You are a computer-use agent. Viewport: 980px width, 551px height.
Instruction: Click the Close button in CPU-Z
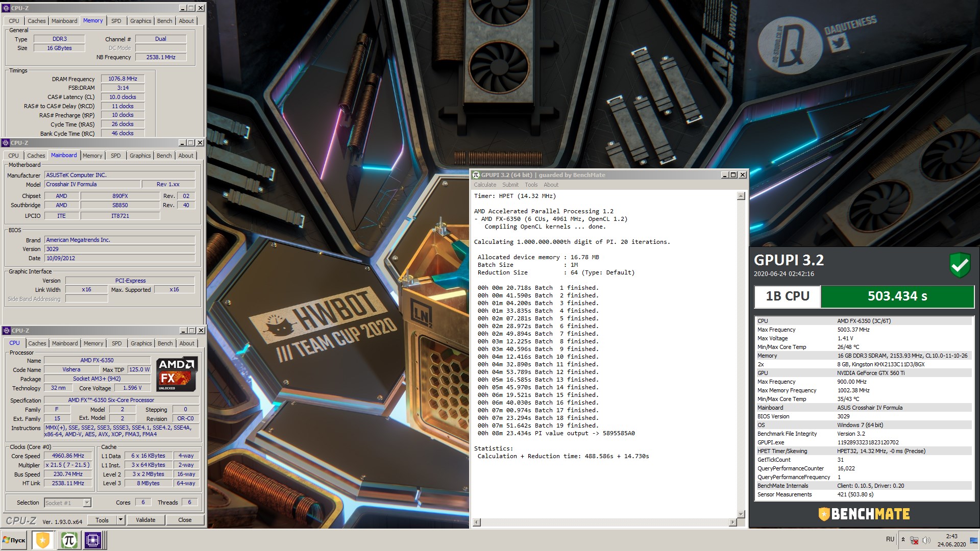pyautogui.click(x=185, y=520)
